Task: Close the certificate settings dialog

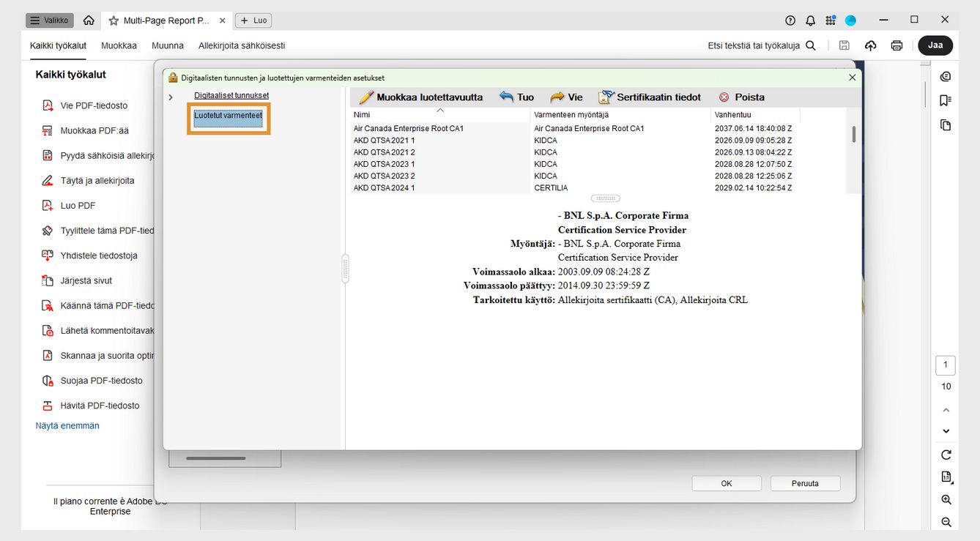Action: (x=852, y=77)
